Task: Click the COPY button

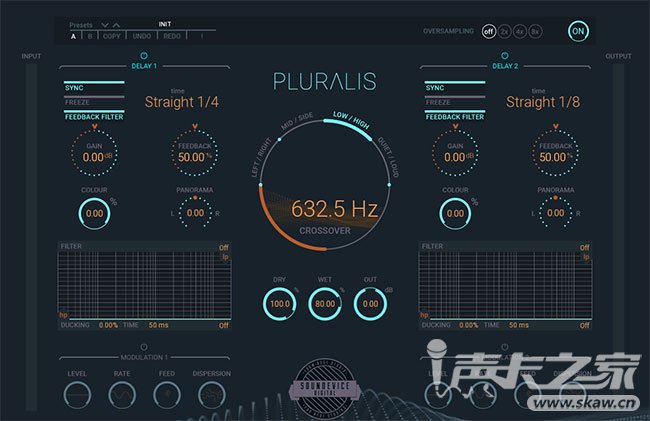Action: coord(112,36)
